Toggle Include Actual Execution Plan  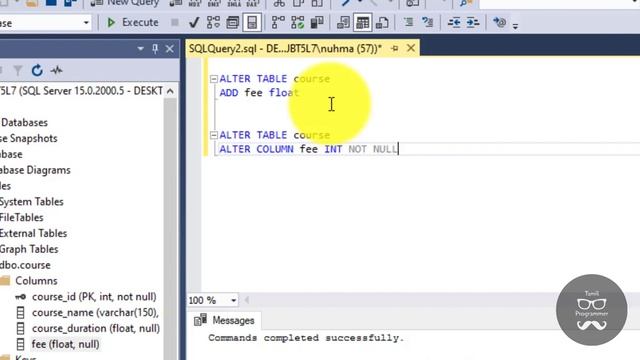point(278,22)
